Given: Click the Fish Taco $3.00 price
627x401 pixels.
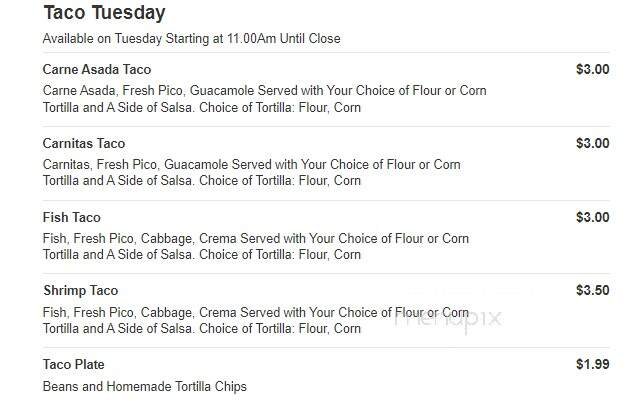Looking at the screenshot, I should [592, 217].
